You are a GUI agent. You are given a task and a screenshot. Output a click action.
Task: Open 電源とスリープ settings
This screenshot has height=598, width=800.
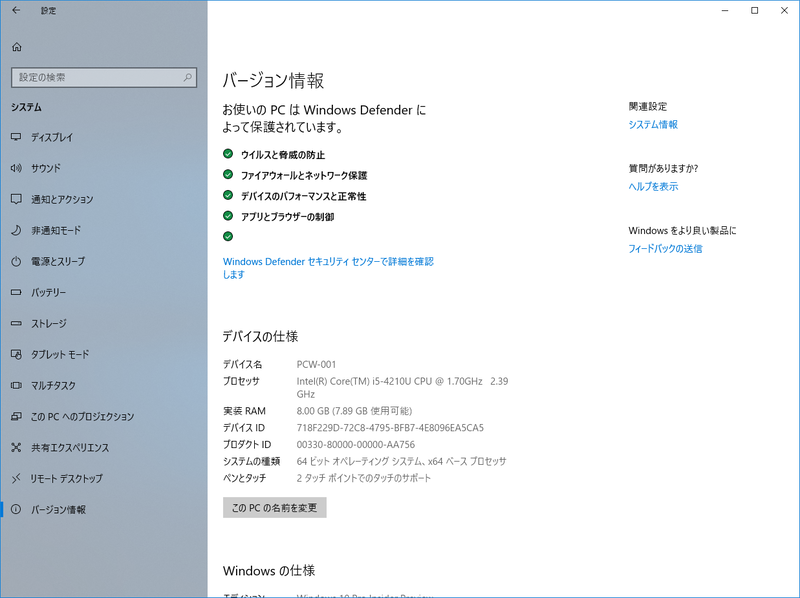pos(104,261)
